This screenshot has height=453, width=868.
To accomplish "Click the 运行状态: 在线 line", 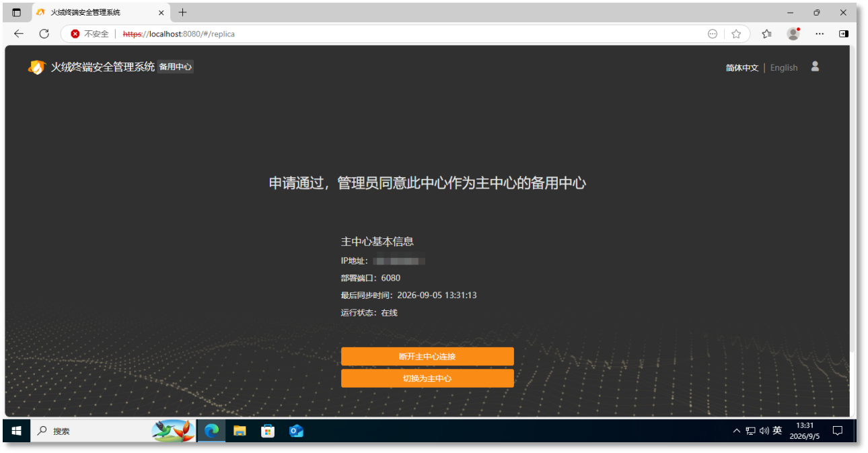I will [x=369, y=312].
